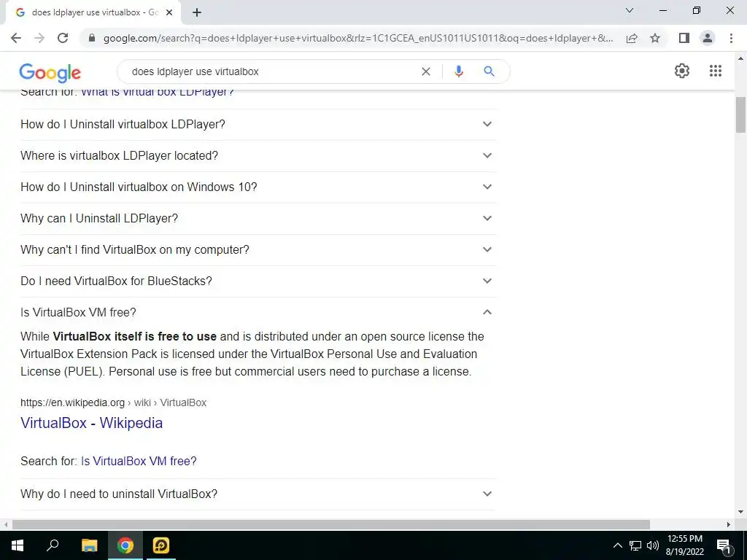
Task: Follow 'Is VirtualBox VM free?' search link
Action: coord(139,461)
